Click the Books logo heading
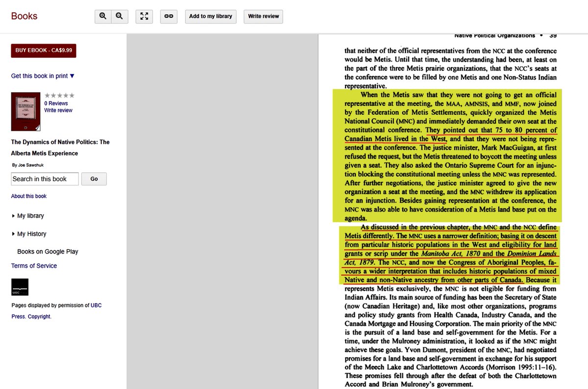 (24, 16)
